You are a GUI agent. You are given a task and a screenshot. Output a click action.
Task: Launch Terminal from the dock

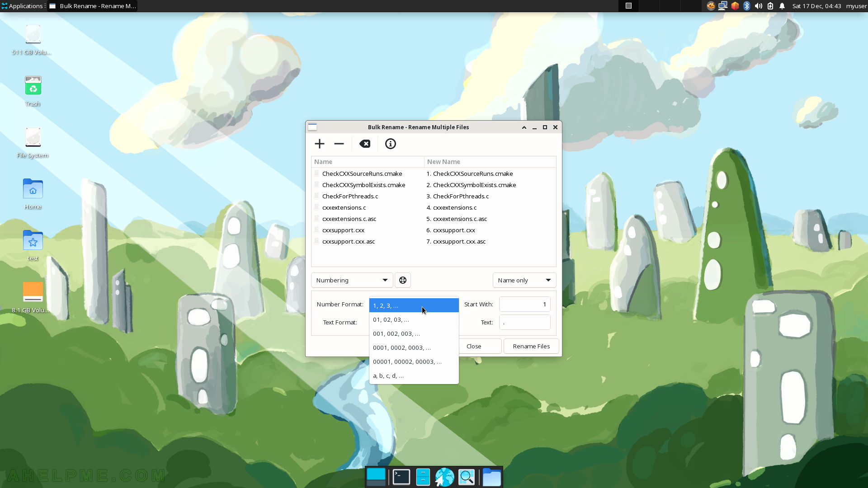coord(401,477)
